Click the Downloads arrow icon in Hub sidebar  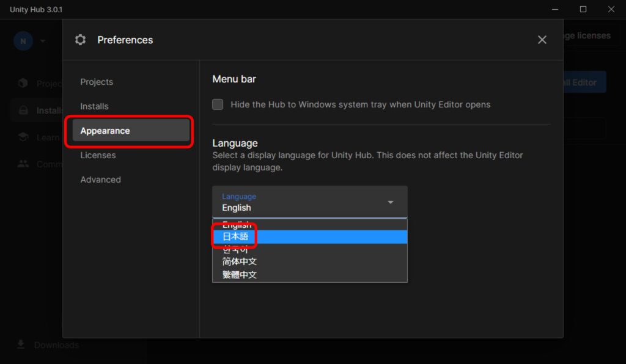point(21,344)
